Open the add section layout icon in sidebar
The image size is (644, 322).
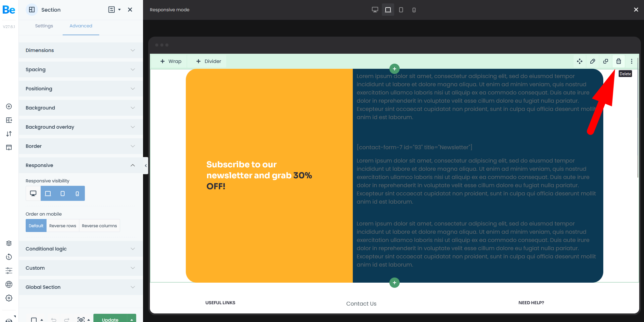point(9,120)
